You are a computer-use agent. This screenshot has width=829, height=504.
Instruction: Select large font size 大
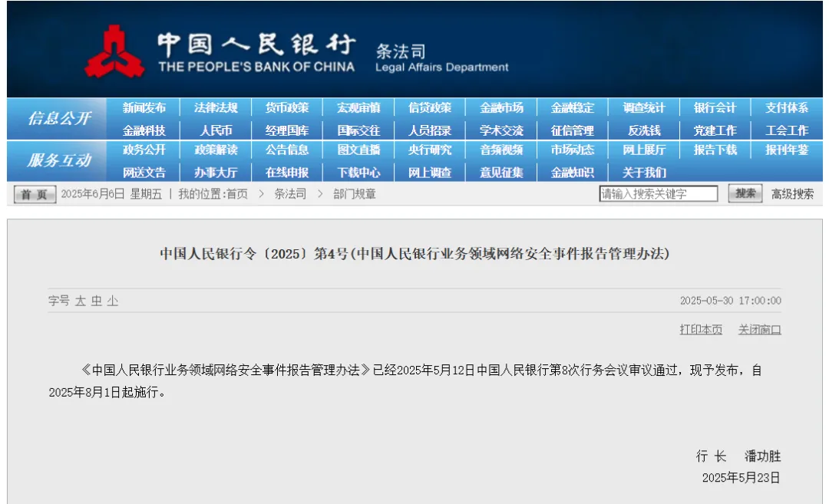point(81,301)
